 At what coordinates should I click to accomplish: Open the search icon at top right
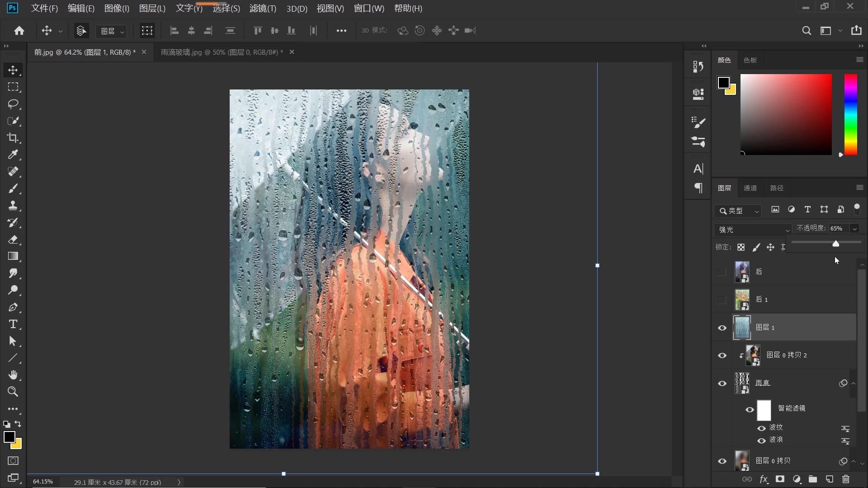coord(806,30)
